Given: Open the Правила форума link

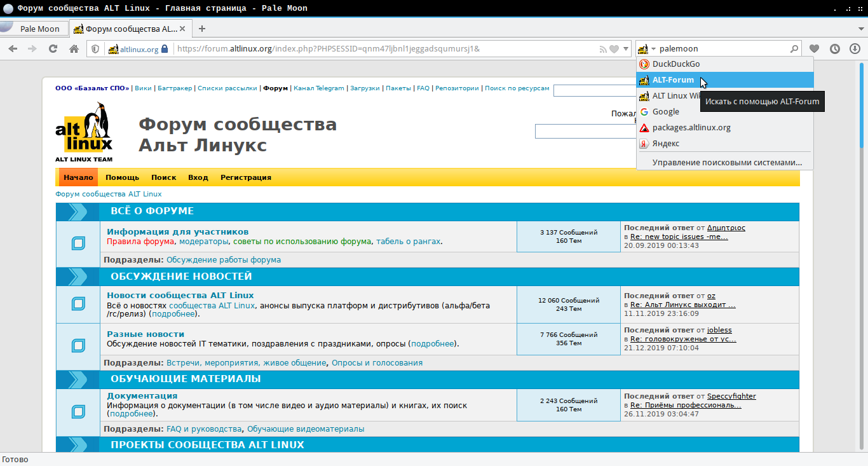Looking at the screenshot, I should click(x=140, y=242).
